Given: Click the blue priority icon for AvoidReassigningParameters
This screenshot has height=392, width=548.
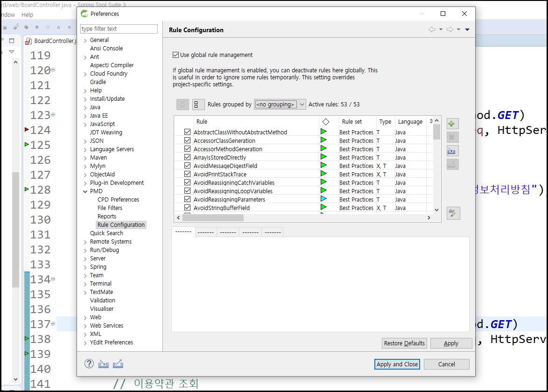Looking at the screenshot, I should 323,199.
